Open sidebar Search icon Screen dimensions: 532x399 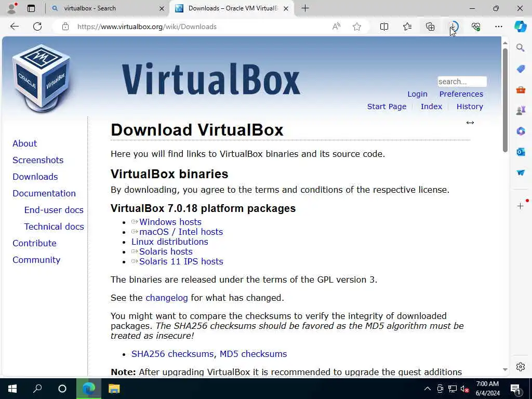point(521,48)
